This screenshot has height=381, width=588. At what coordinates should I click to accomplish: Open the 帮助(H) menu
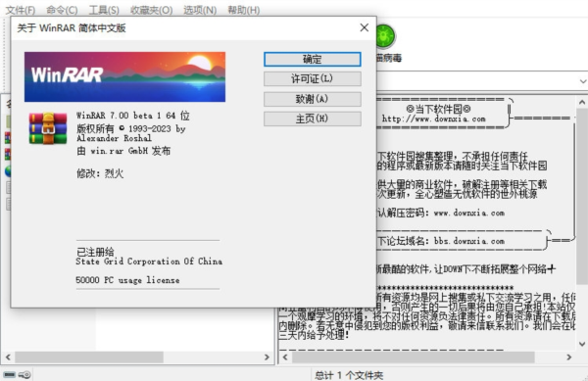click(x=244, y=10)
